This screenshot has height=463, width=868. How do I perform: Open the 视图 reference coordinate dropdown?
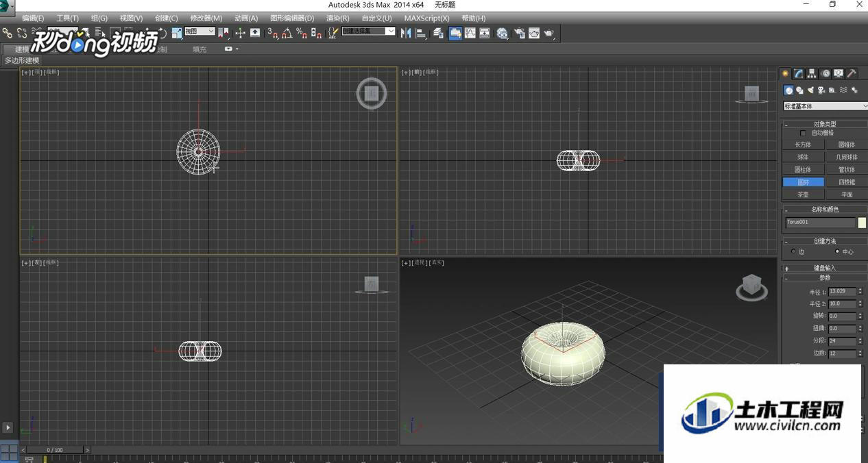click(200, 32)
